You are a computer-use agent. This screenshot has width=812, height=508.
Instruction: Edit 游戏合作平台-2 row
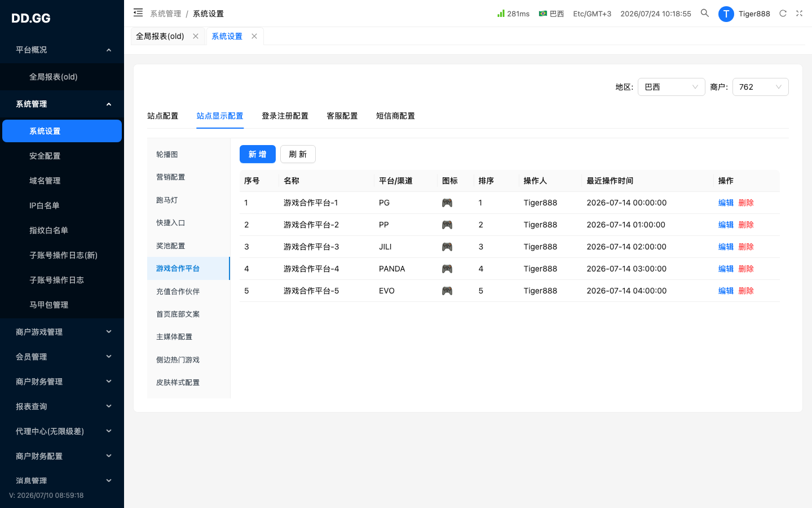pyautogui.click(x=726, y=225)
